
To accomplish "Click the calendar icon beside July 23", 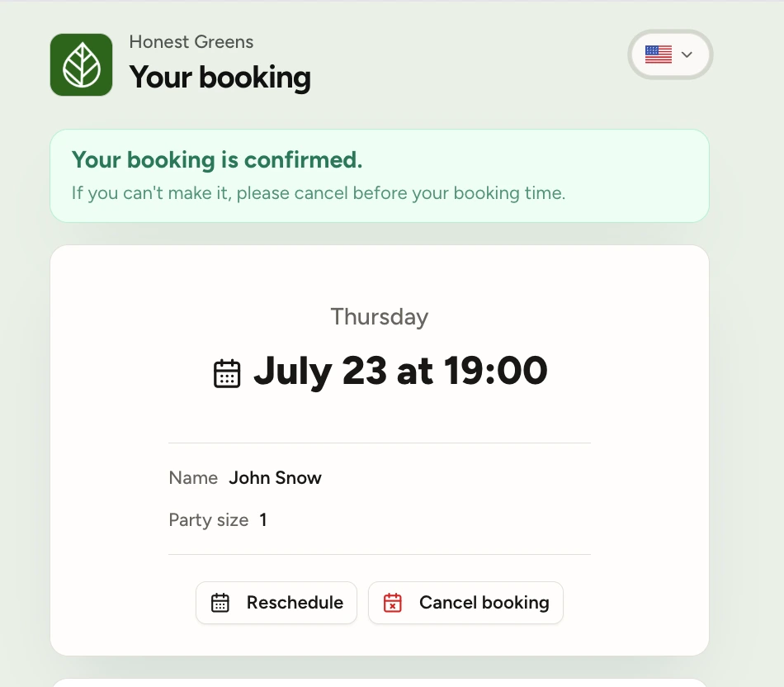I will [227, 373].
